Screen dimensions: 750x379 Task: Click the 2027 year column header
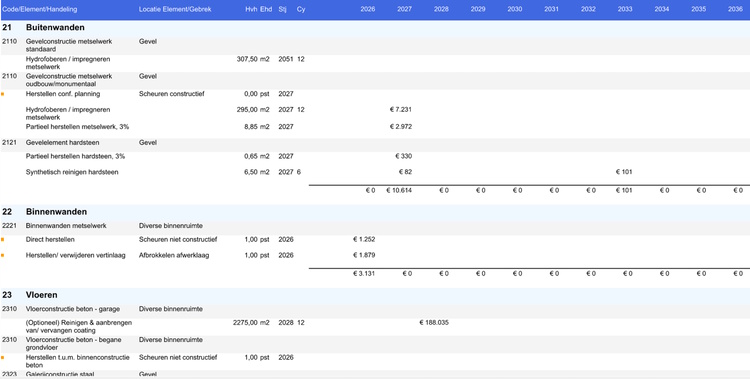tap(404, 9)
